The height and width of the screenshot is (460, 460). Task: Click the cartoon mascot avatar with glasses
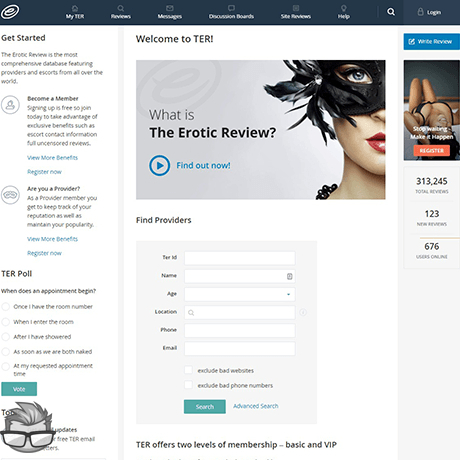click(x=28, y=428)
